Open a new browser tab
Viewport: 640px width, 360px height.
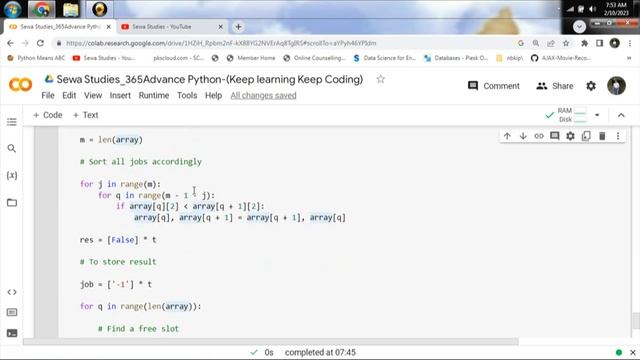pyautogui.click(x=238, y=27)
